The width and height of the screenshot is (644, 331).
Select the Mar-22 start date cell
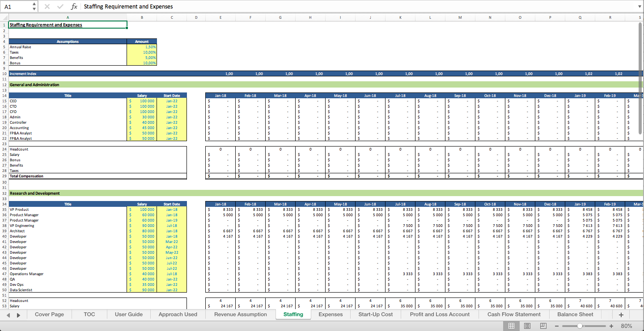pyautogui.click(x=172, y=242)
